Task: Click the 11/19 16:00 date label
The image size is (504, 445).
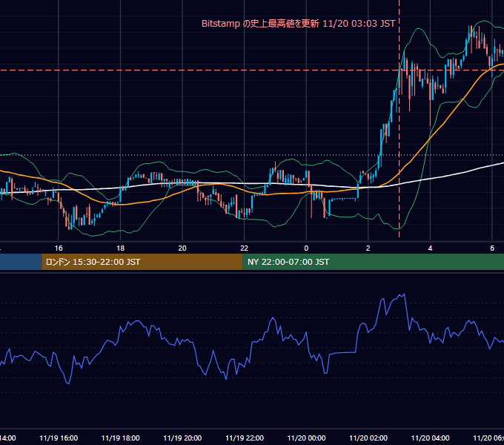Action: (x=59, y=438)
